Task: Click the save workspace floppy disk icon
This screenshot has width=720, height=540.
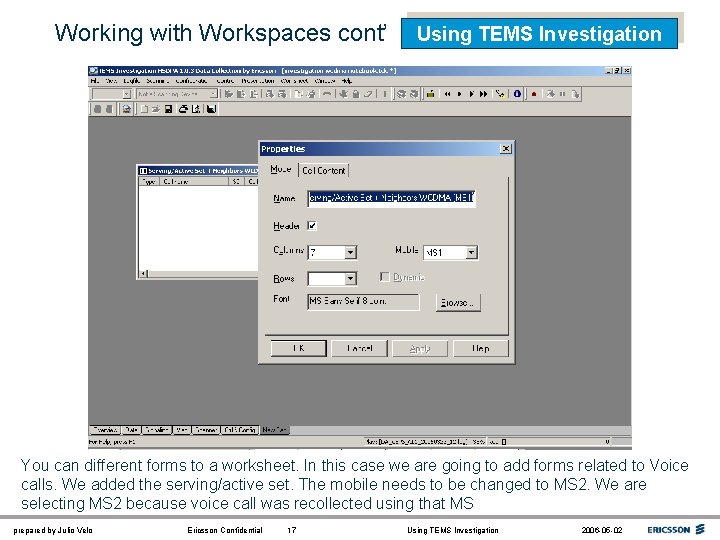Action: pos(169,109)
